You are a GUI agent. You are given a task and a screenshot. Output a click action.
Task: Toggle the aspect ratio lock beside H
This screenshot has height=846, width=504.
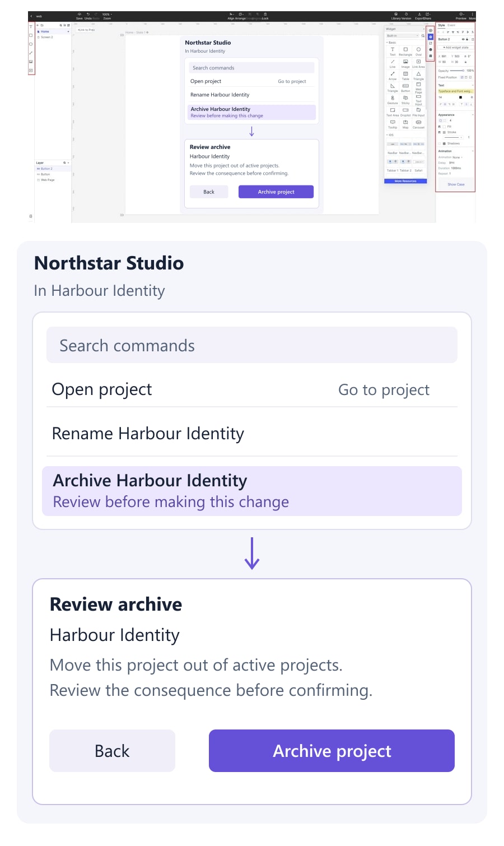(465, 62)
